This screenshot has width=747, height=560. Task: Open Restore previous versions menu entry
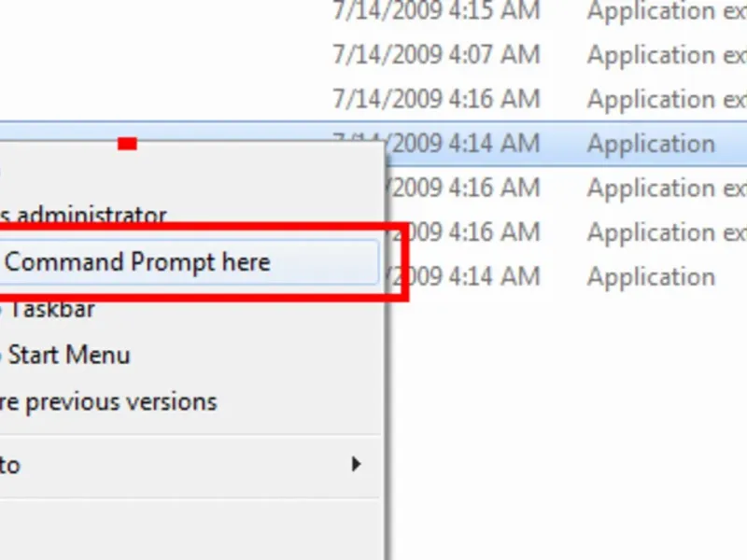click(x=108, y=402)
